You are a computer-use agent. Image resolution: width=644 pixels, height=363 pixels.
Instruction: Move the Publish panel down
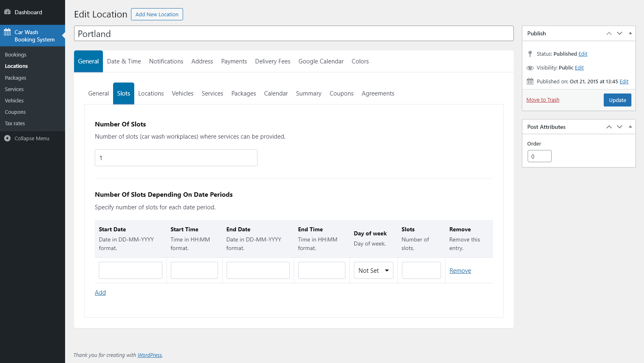(x=620, y=33)
